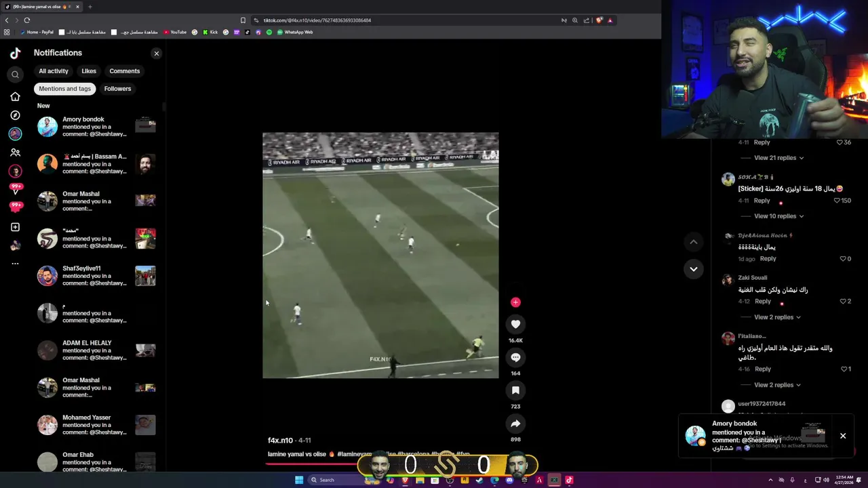The height and width of the screenshot is (488, 868).
Task: Expand View 10 replies
Action: (778, 216)
